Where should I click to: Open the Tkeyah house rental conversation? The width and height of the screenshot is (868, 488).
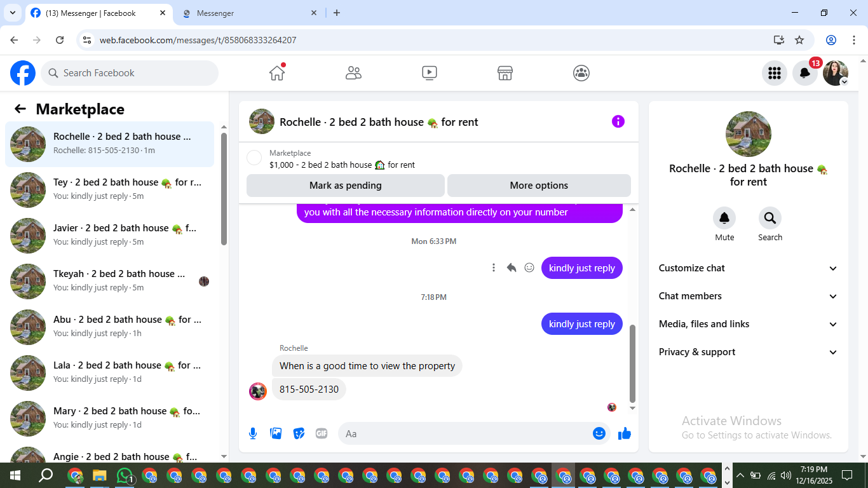(x=110, y=281)
